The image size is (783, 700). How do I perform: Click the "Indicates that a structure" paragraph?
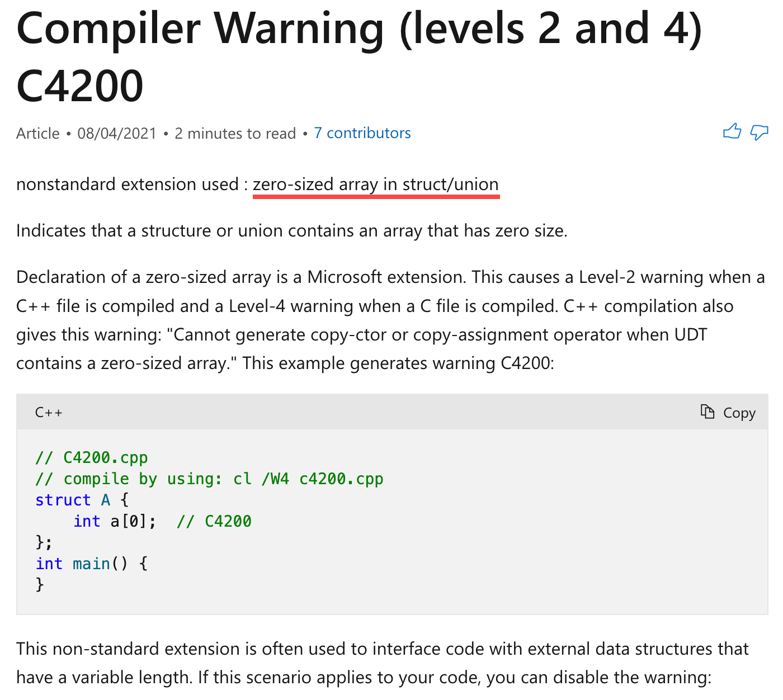pyautogui.click(x=291, y=230)
